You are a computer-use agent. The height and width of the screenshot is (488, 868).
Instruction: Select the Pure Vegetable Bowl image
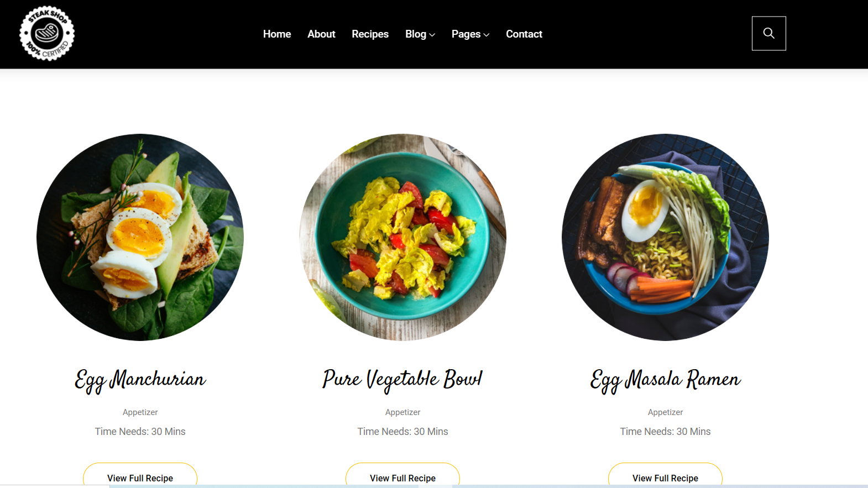point(402,237)
